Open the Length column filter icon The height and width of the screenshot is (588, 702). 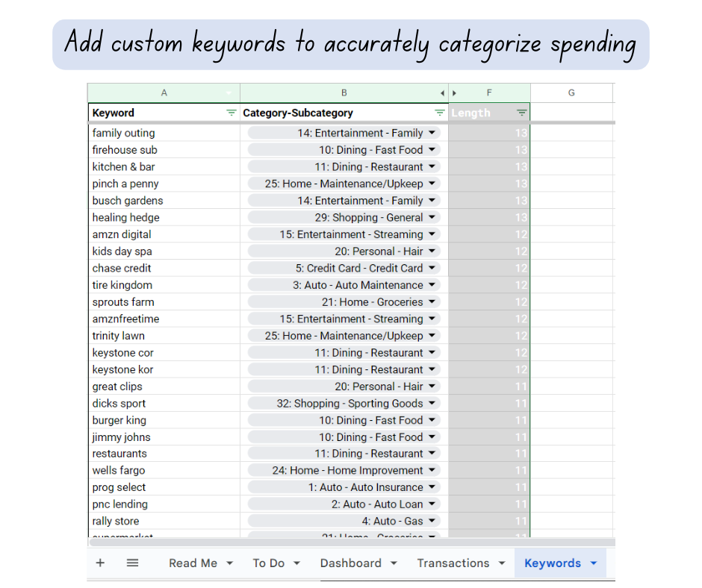pos(521,113)
